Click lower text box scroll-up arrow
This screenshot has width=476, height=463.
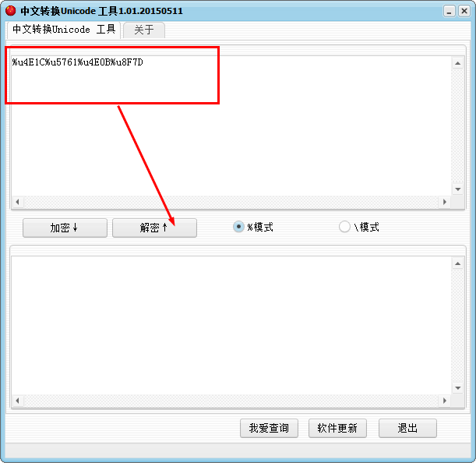(x=458, y=263)
